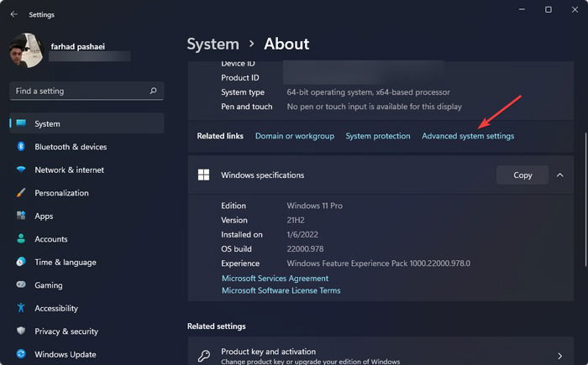Image resolution: width=588 pixels, height=365 pixels.
Task: Open Domain or workgroup link
Action: coord(295,136)
